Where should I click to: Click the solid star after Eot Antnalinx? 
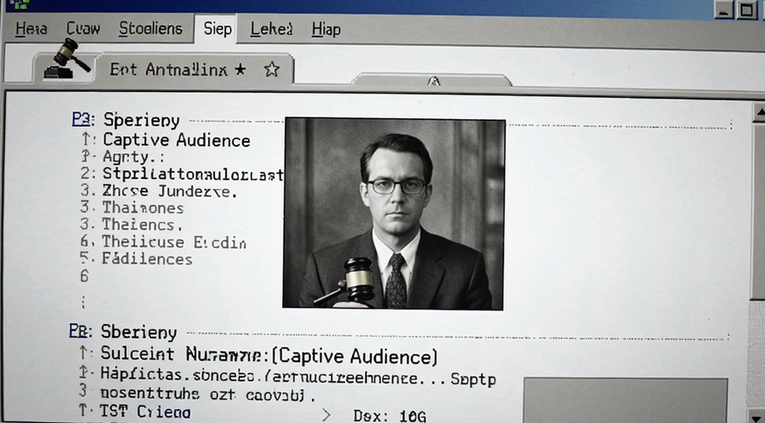point(240,69)
